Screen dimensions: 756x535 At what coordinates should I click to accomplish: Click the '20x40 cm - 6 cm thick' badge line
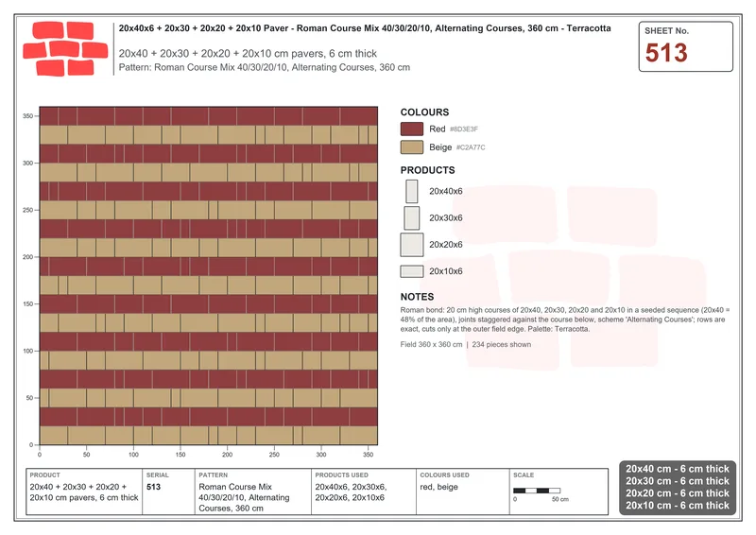(x=678, y=469)
